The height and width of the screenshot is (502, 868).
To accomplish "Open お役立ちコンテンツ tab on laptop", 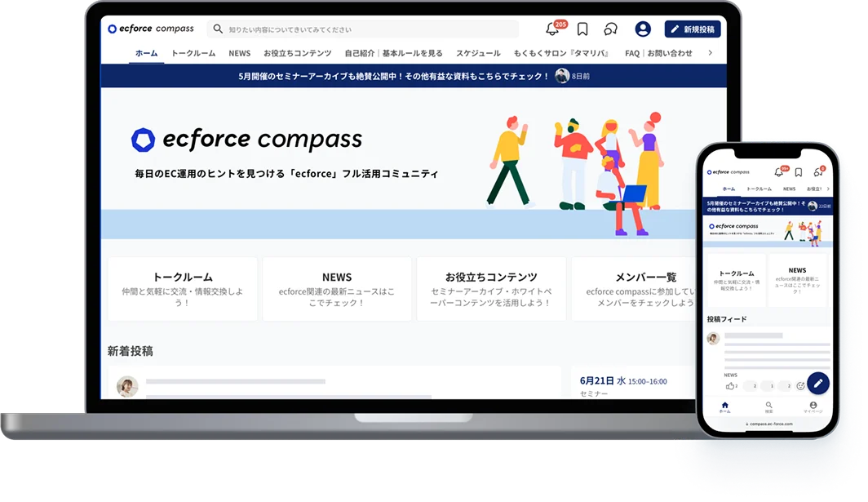I will [x=297, y=53].
